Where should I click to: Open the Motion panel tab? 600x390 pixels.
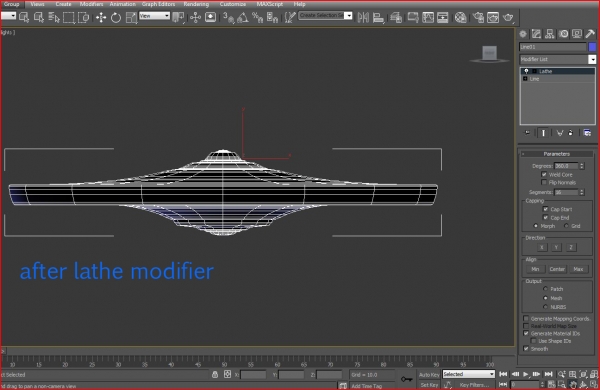563,34
